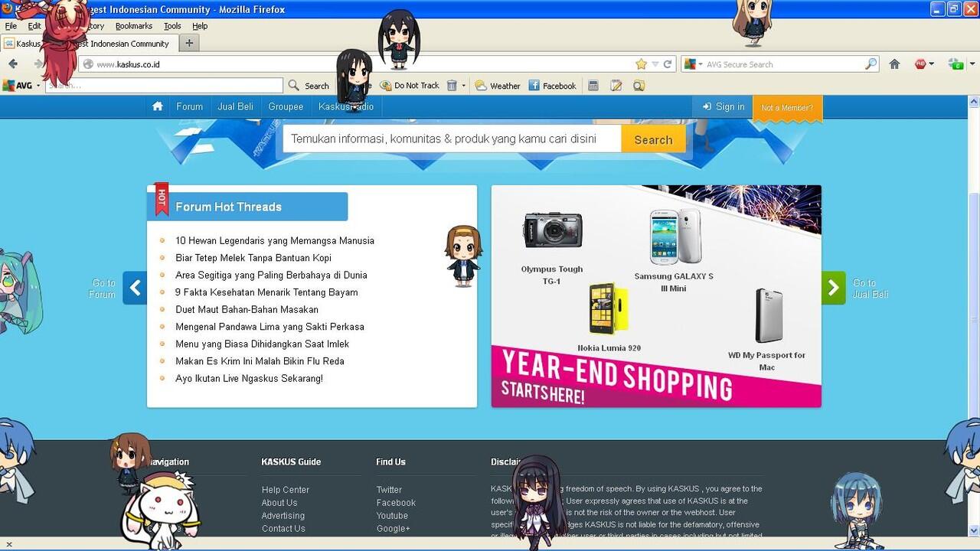Bookmark this page with the star icon
This screenshot has width=980, height=551.
[x=641, y=64]
